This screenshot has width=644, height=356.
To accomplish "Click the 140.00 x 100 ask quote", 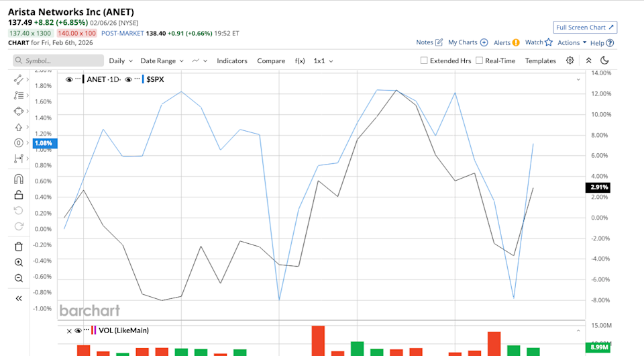I will pos(76,34).
